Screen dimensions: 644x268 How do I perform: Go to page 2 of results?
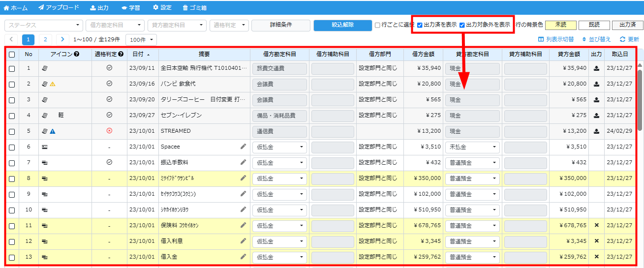pyautogui.click(x=45, y=39)
